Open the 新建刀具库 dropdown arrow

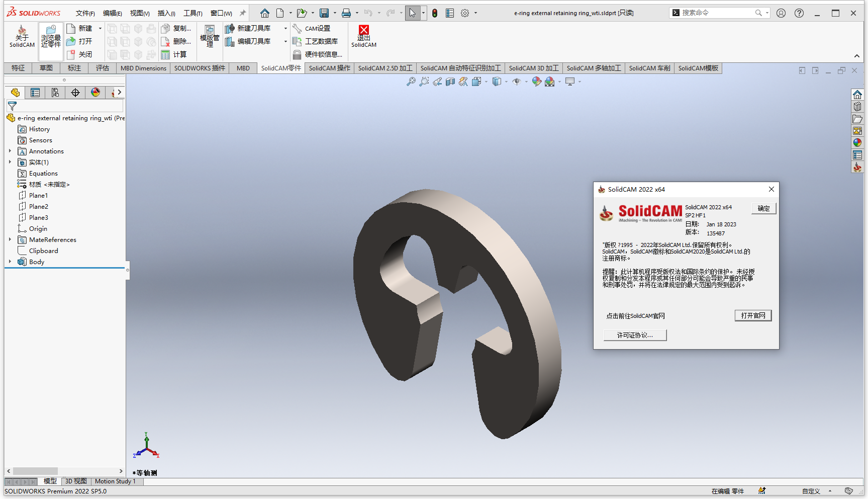click(x=285, y=28)
